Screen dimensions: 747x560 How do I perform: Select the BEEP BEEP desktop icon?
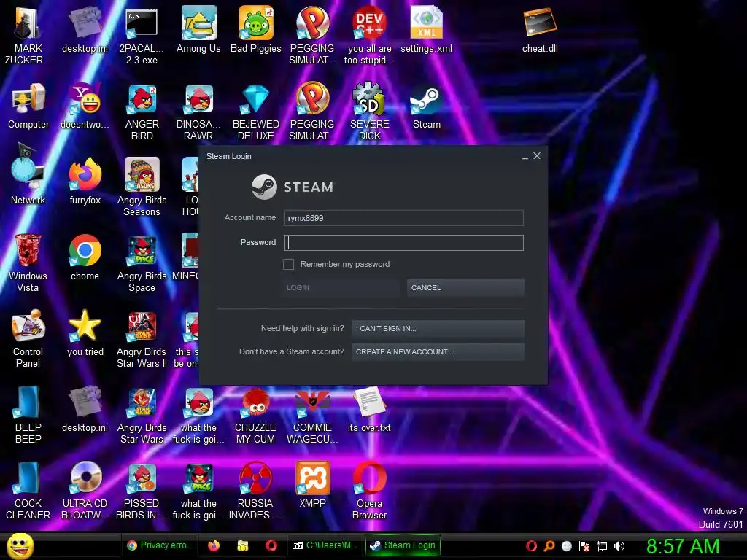click(x=28, y=415)
